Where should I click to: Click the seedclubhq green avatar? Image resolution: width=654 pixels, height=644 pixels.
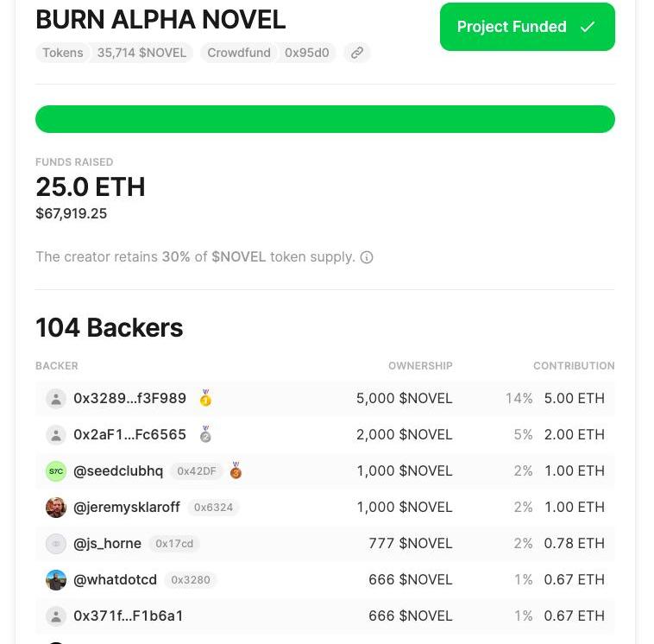56,471
